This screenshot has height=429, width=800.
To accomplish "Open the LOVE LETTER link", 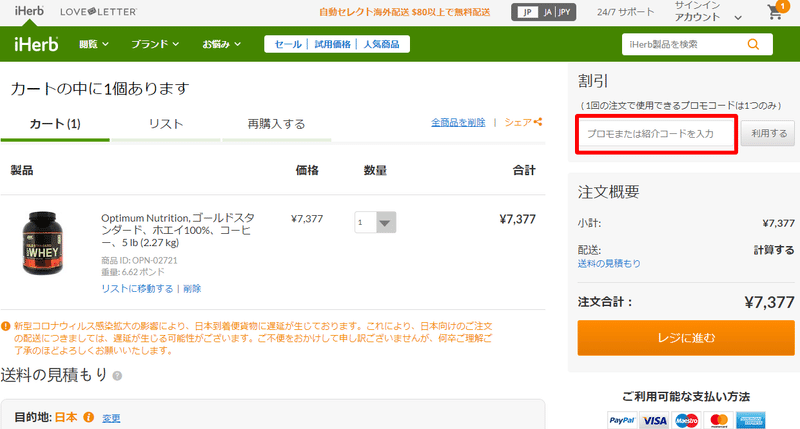I will pos(98,11).
